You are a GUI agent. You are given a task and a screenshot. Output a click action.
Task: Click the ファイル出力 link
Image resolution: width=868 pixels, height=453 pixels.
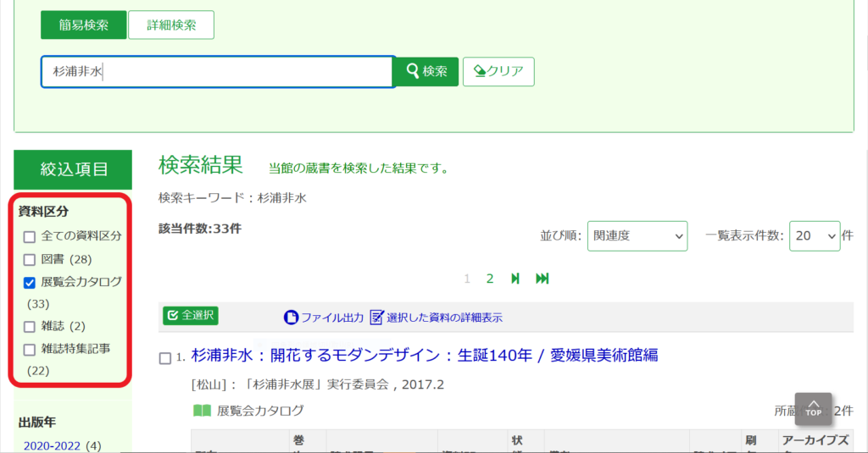point(324,318)
